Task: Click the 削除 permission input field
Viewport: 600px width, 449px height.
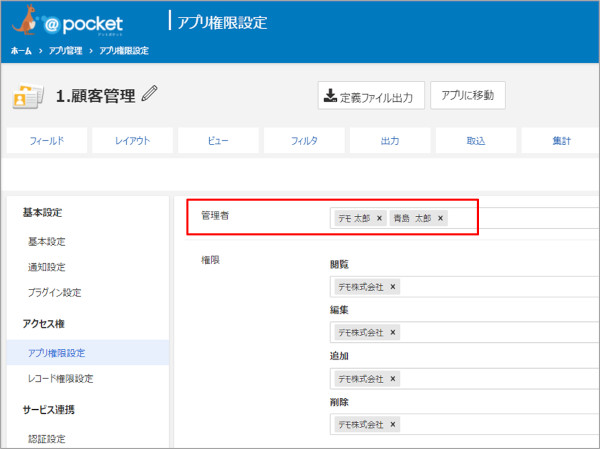Action: (x=465, y=424)
